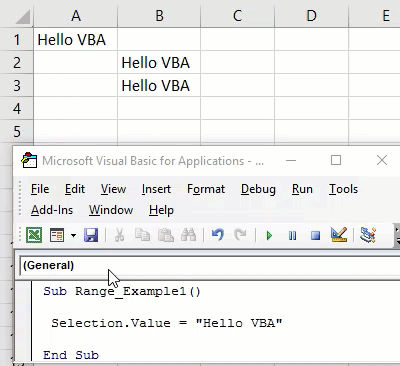Run the macro with green play button
400x366 pixels.
pyautogui.click(x=269, y=236)
